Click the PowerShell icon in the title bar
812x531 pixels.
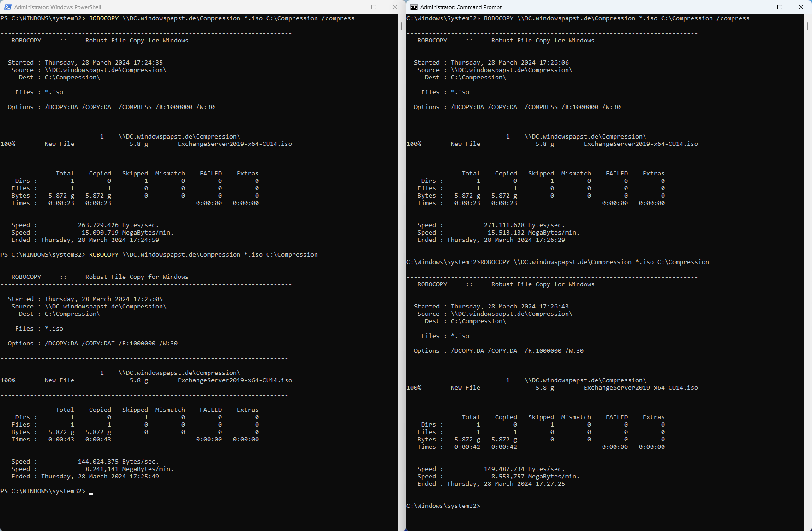[7, 7]
